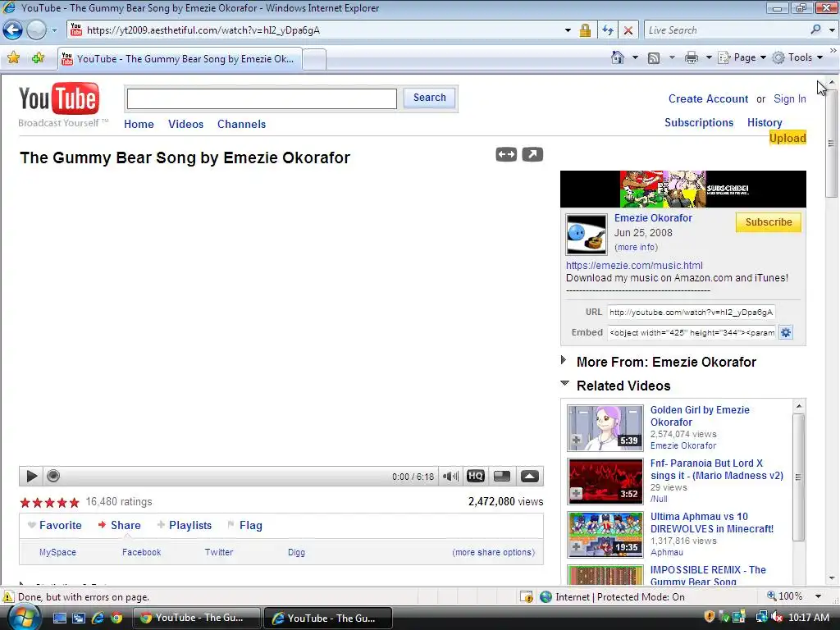840x630 pixels.
Task: Open the Flag tab
Action: click(250, 526)
